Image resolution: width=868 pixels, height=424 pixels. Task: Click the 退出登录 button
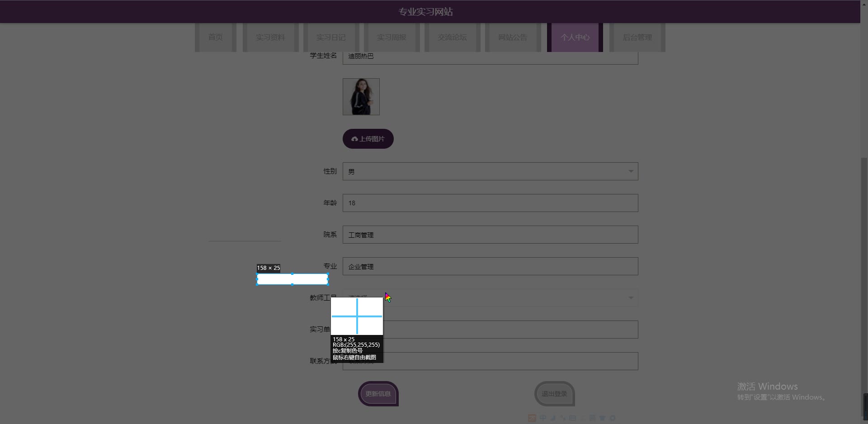click(555, 394)
